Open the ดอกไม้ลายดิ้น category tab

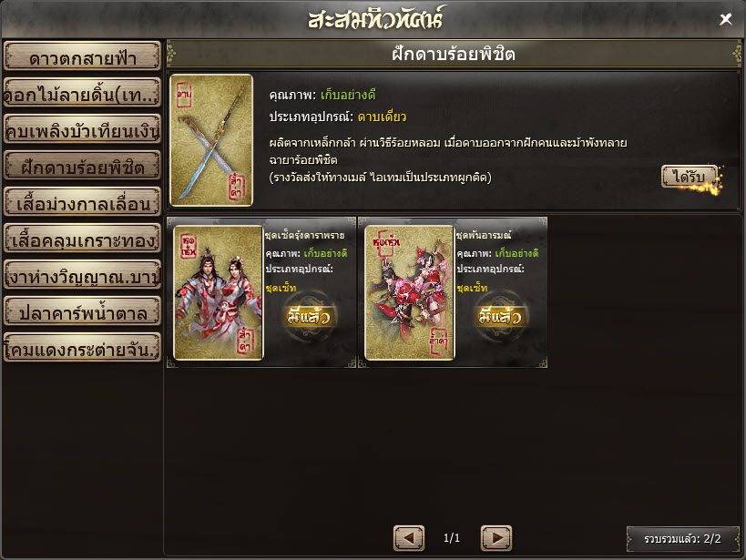coord(82,93)
